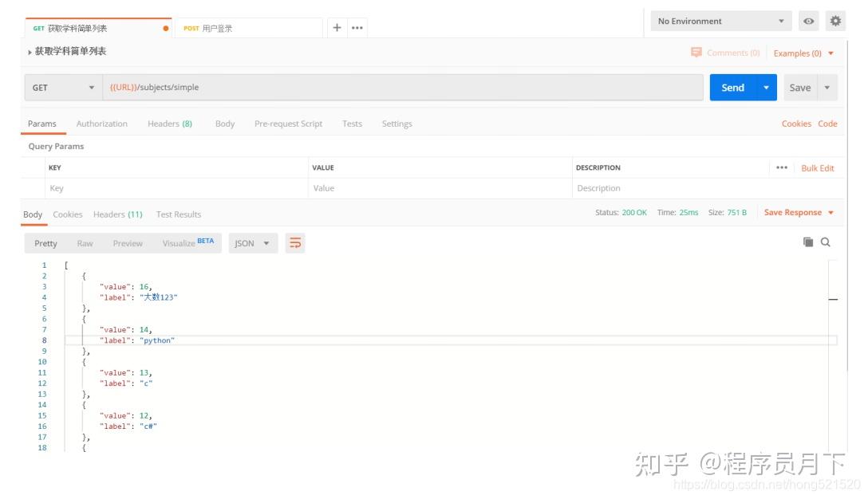Select the Pretty response view
The height and width of the screenshot is (499, 868).
pyautogui.click(x=46, y=243)
